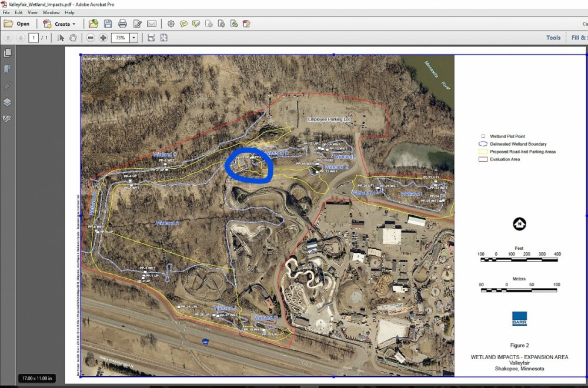Open the Tools pane

553,38
